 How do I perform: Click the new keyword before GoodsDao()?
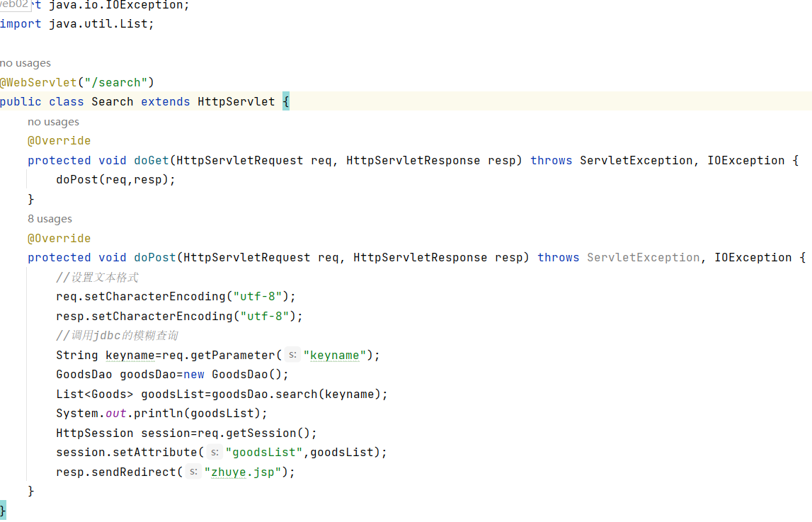click(x=194, y=375)
